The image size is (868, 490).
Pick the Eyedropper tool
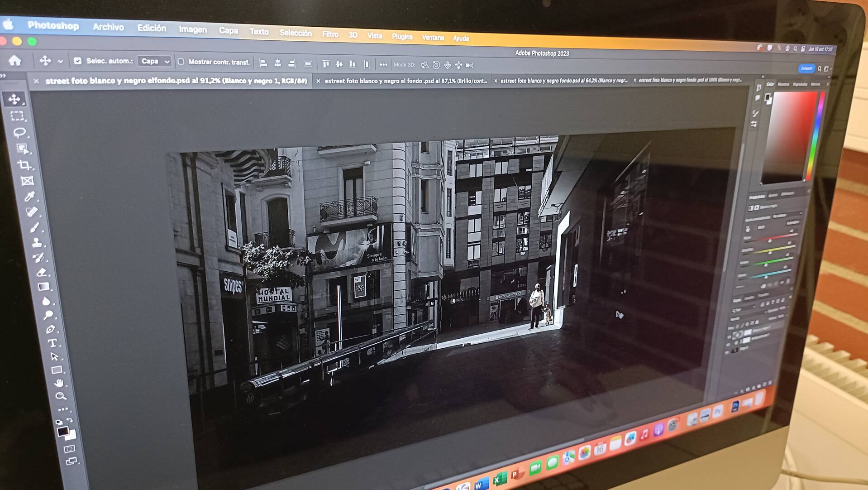tap(29, 197)
